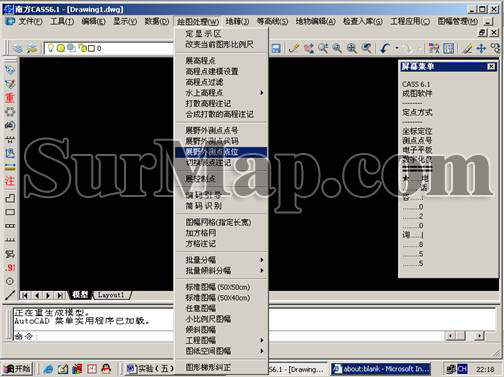Select the single rectangle tool in left toolbar
The image size is (504, 377).
[10, 212]
